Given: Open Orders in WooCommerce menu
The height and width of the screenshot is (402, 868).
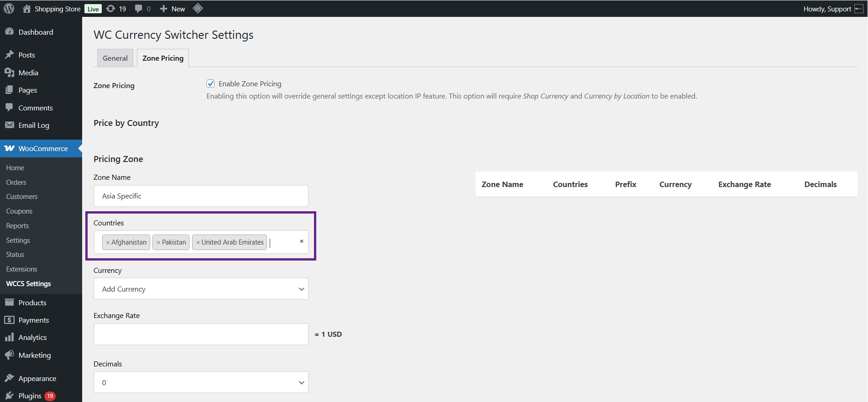Looking at the screenshot, I should (16, 182).
